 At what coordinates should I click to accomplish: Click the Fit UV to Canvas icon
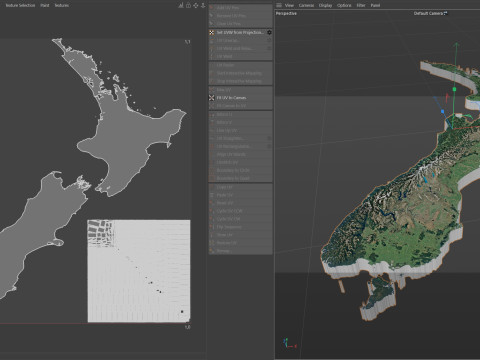[212, 98]
